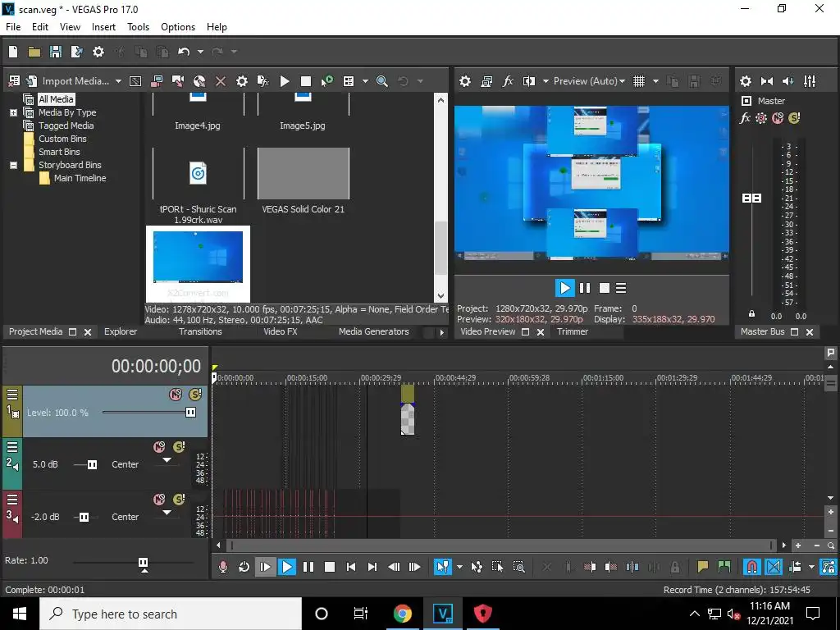
Task: Go to end of project
Action: point(372,567)
